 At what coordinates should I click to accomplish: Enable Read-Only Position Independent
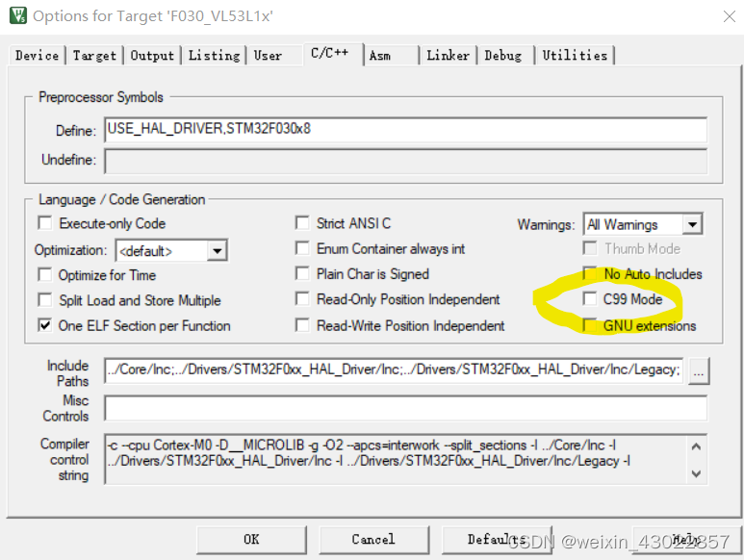(302, 298)
